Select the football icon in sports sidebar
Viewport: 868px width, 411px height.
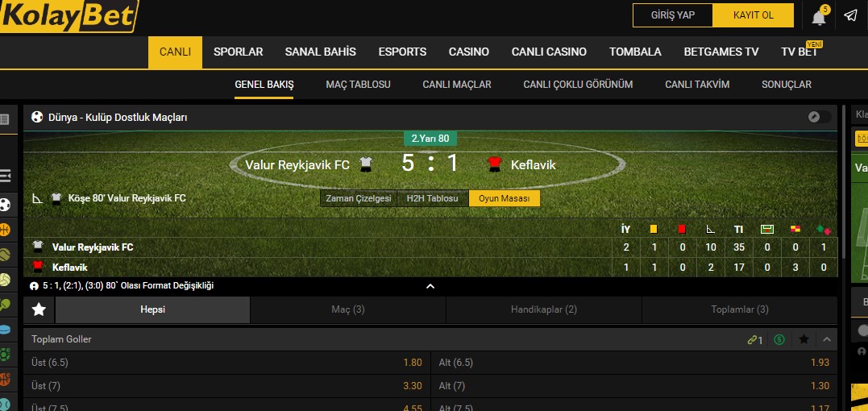(5, 205)
